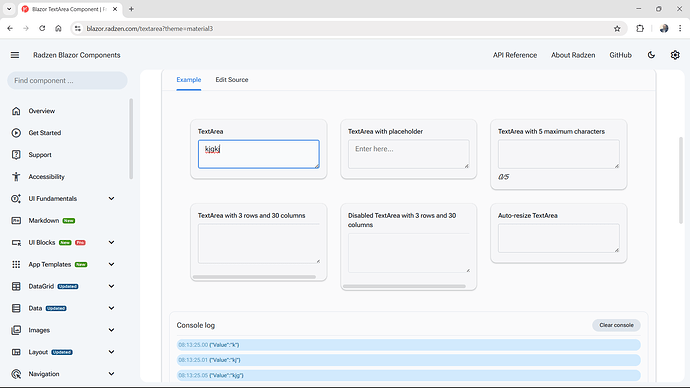Click console log entry Value kjg
The height and width of the screenshot is (388, 690).
[408, 375]
